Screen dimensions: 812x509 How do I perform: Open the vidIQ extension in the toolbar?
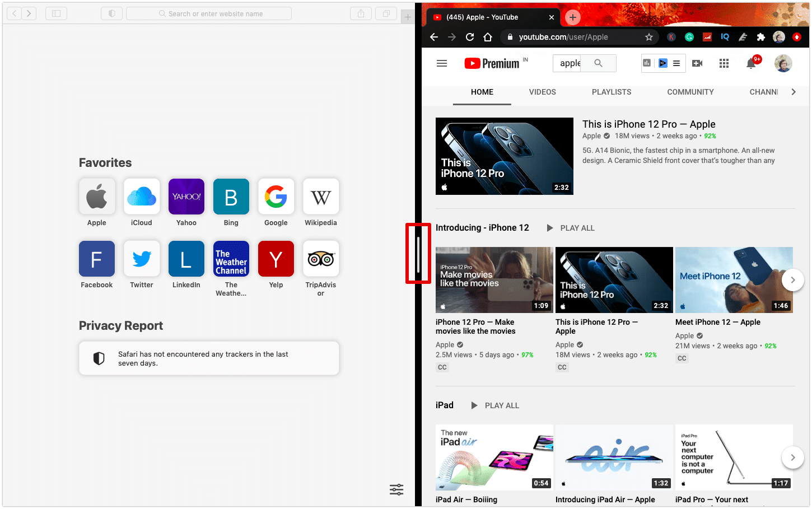point(725,37)
